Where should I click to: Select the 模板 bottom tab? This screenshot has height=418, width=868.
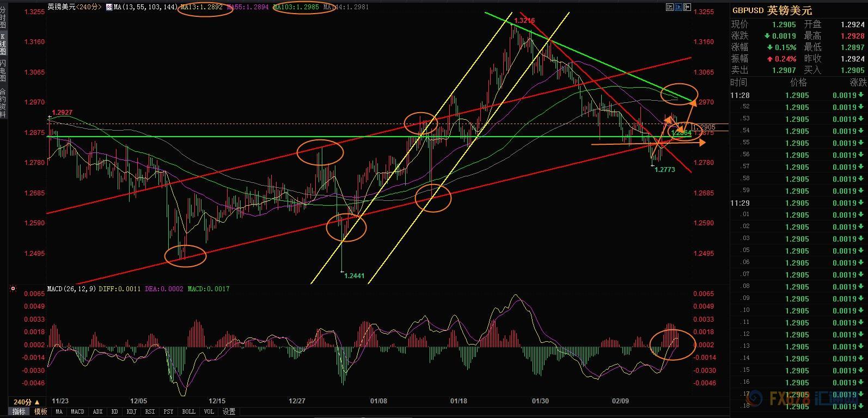(40, 411)
